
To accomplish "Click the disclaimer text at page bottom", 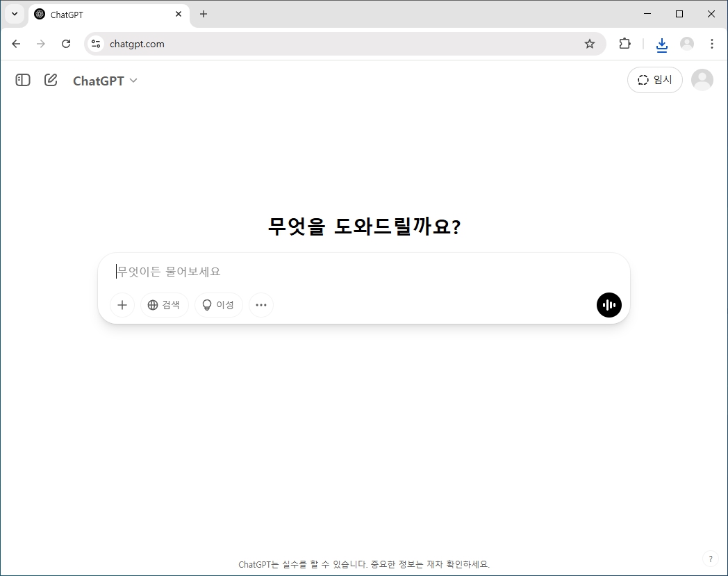I will (364, 564).
